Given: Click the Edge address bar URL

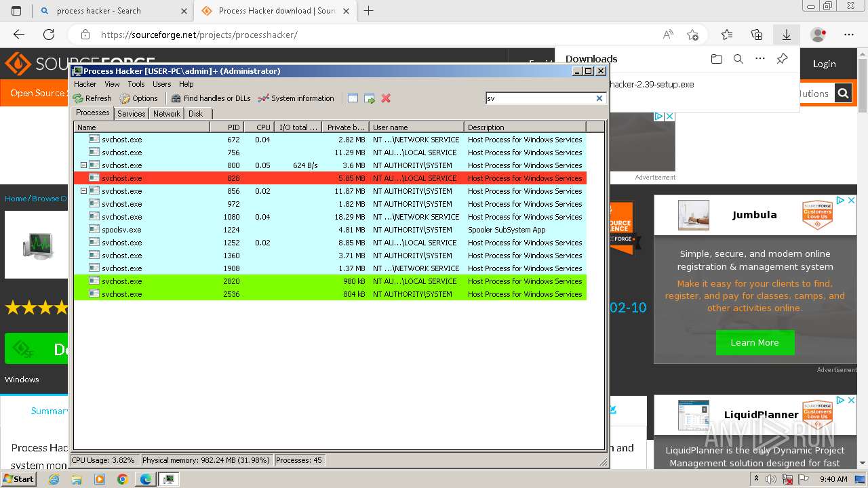Looking at the screenshot, I should tap(199, 35).
